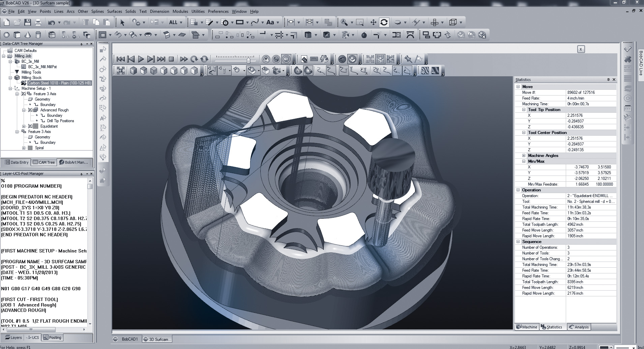This screenshot has height=349, width=644.
Task: Select Carbon Steel 1018 stock material
Action: tap(59, 83)
